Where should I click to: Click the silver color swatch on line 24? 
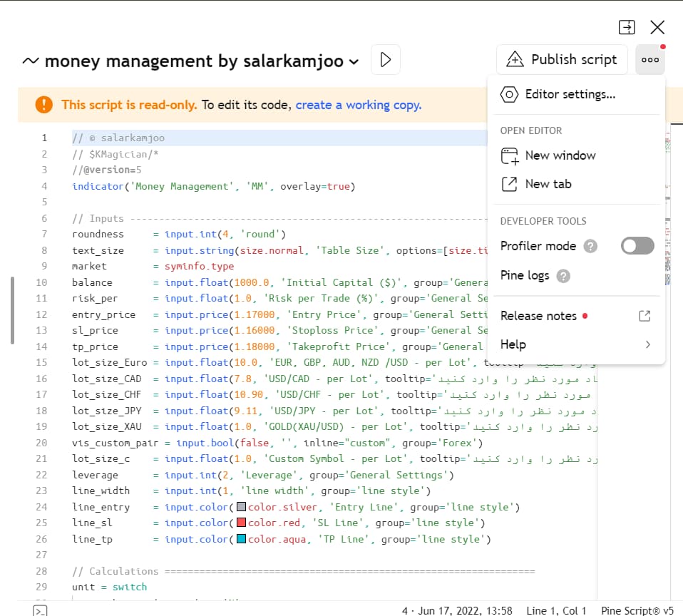point(241,507)
